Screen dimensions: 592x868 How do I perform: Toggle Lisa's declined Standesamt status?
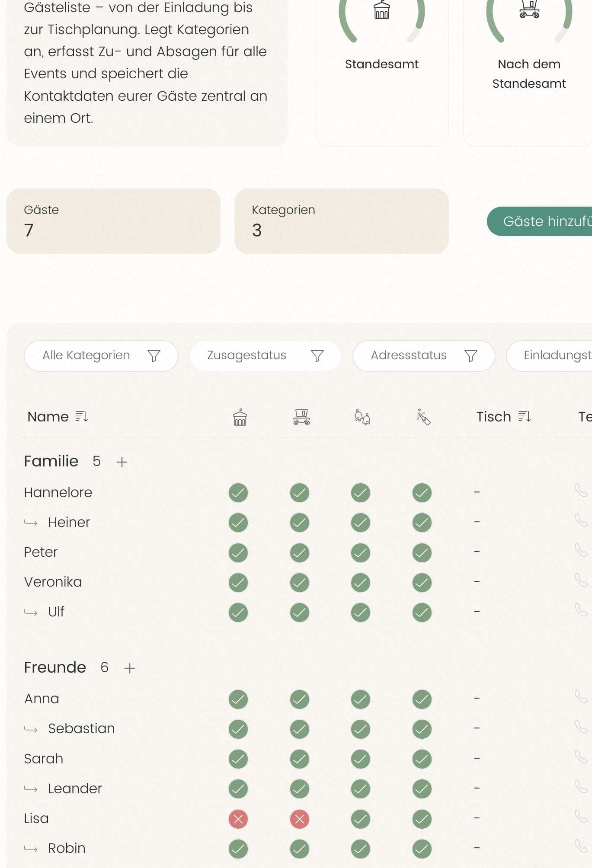238,819
